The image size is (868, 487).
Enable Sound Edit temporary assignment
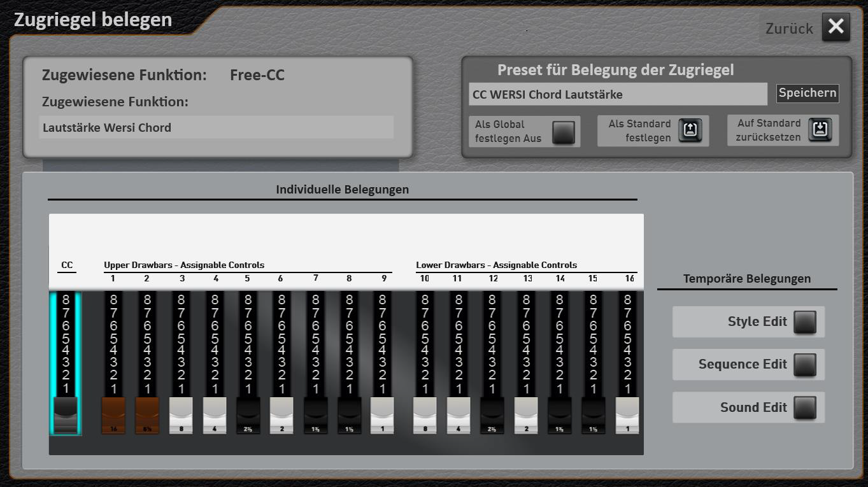pyautogui.click(x=805, y=408)
